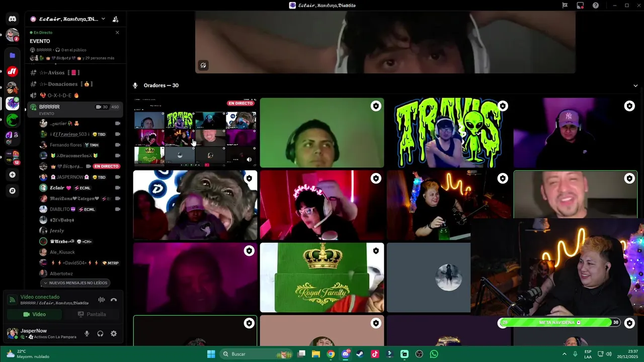Click the screen/stream icon in title bar
The width and height of the screenshot is (644, 362).
pyautogui.click(x=580, y=6)
